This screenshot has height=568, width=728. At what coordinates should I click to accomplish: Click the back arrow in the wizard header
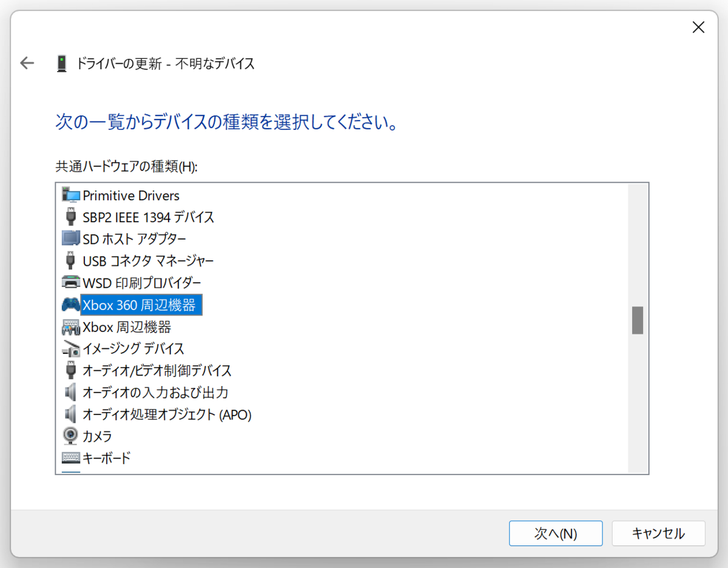pos(27,63)
